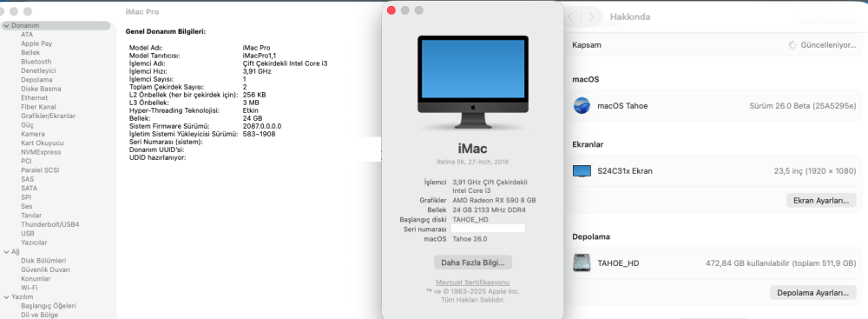The image size is (868, 319).
Task: Click the back arrow in Hakkında window
Action: 571,17
